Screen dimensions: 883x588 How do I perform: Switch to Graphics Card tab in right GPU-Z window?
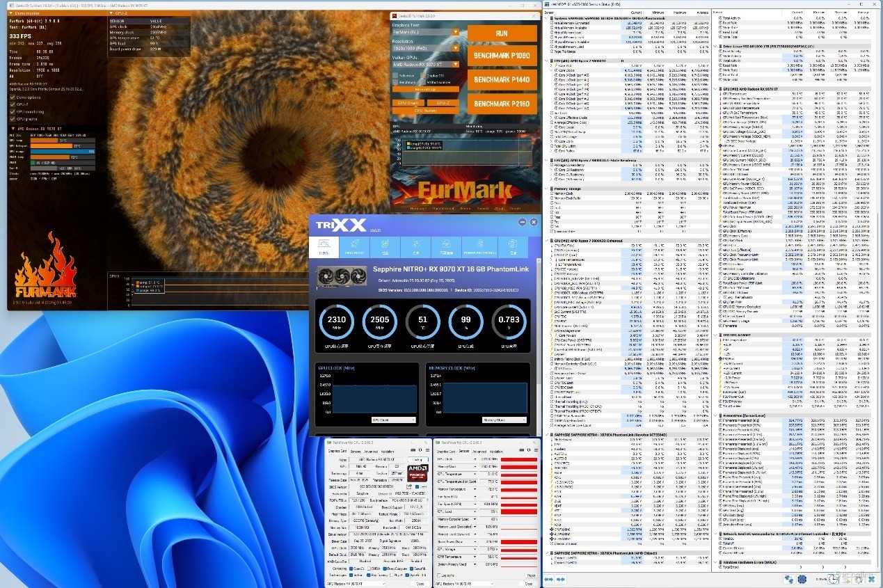coord(446,452)
